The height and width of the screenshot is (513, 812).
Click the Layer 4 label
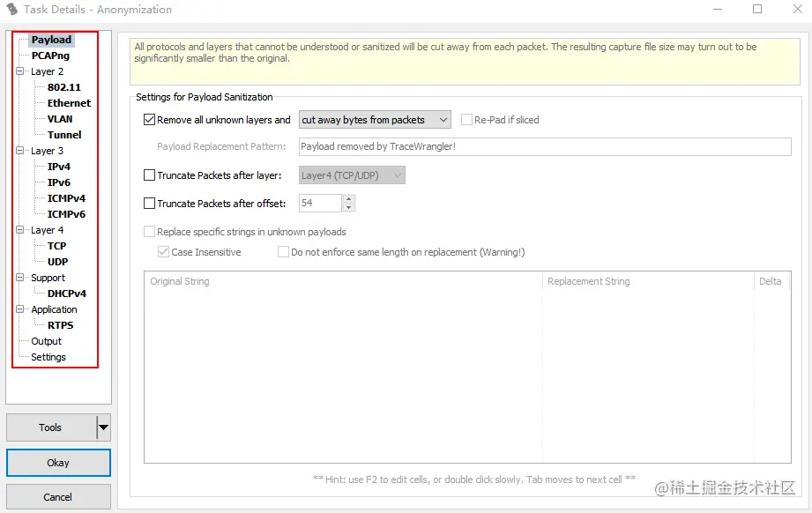(x=47, y=230)
